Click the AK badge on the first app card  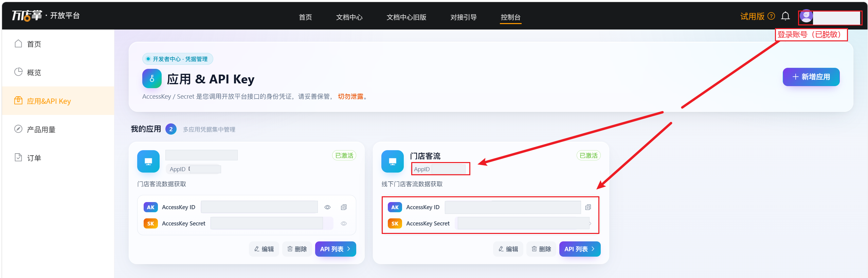(150, 207)
